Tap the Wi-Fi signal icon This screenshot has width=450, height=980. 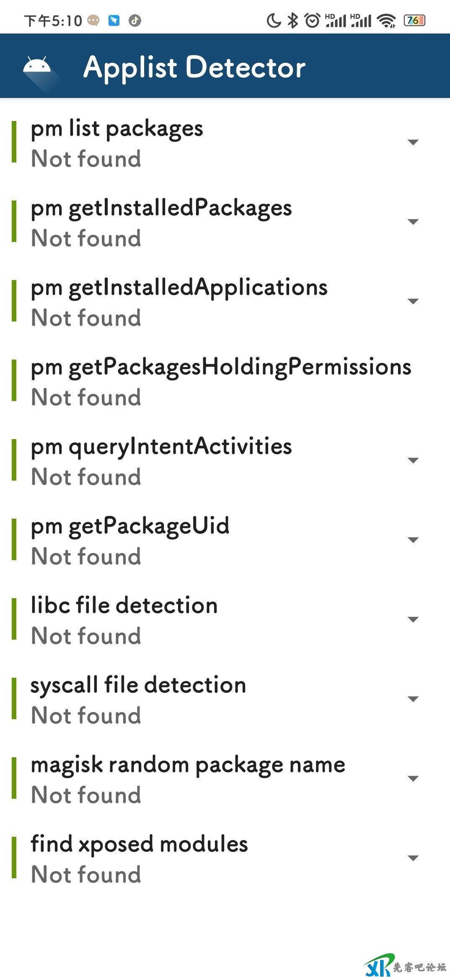pos(386,20)
